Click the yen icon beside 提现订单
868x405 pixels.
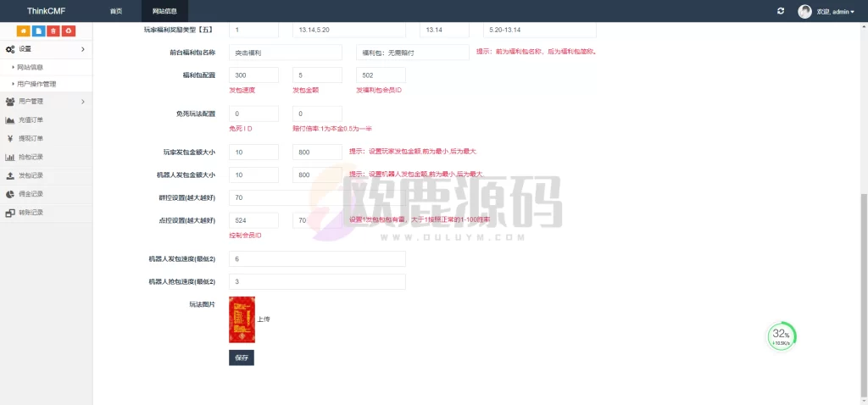(x=10, y=138)
